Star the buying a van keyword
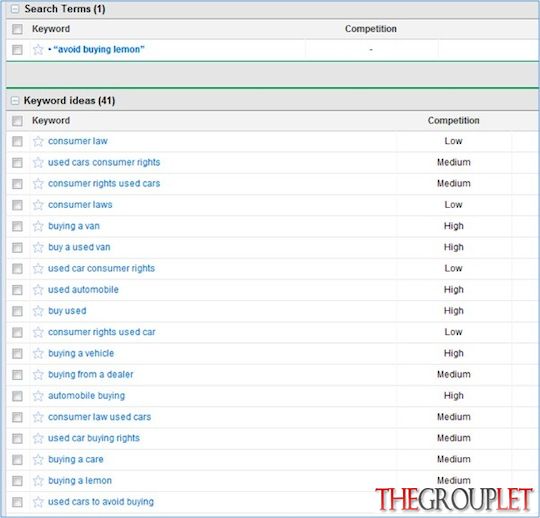Screen dimensions: 540x518 click(38, 226)
